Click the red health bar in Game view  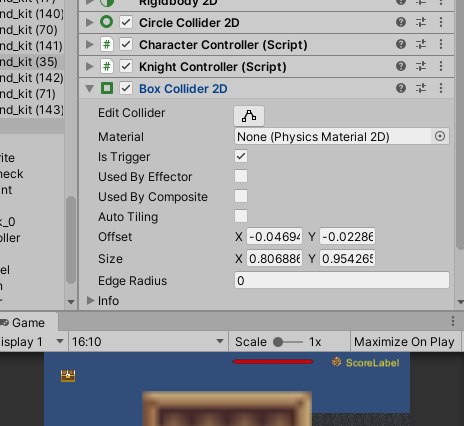pos(273,361)
